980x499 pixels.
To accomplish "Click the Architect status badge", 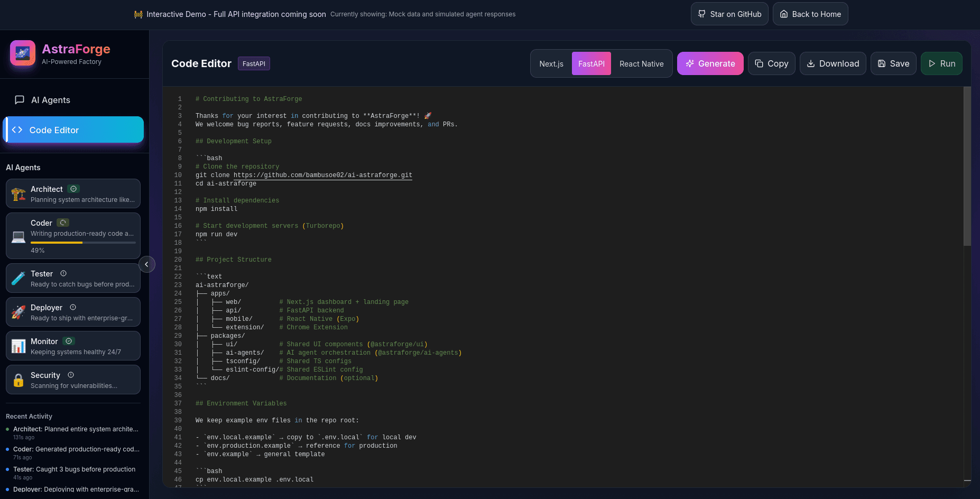I will pyautogui.click(x=73, y=189).
